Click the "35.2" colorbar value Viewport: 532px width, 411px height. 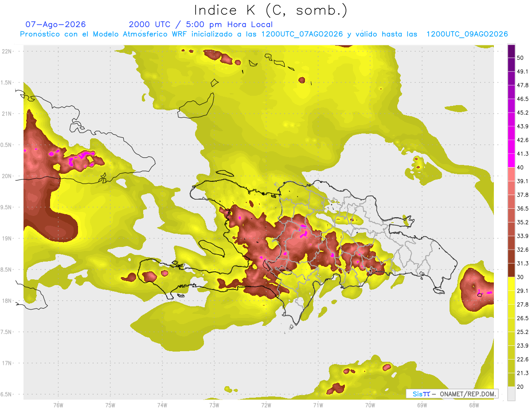tap(523, 223)
